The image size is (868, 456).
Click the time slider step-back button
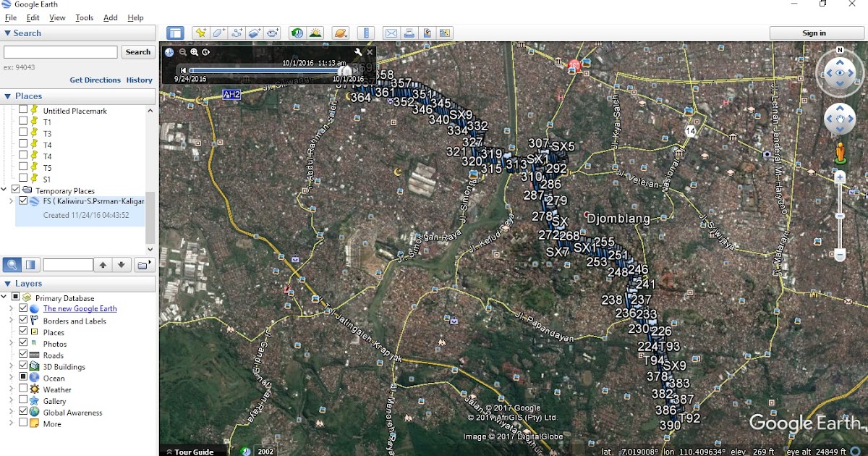pyautogui.click(x=183, y=70)
